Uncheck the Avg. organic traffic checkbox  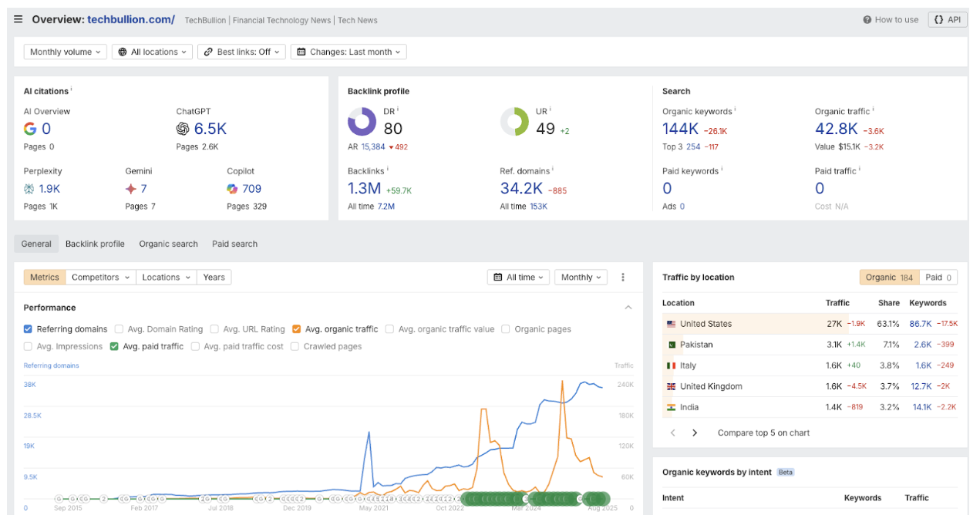click(x=297, y=329)
